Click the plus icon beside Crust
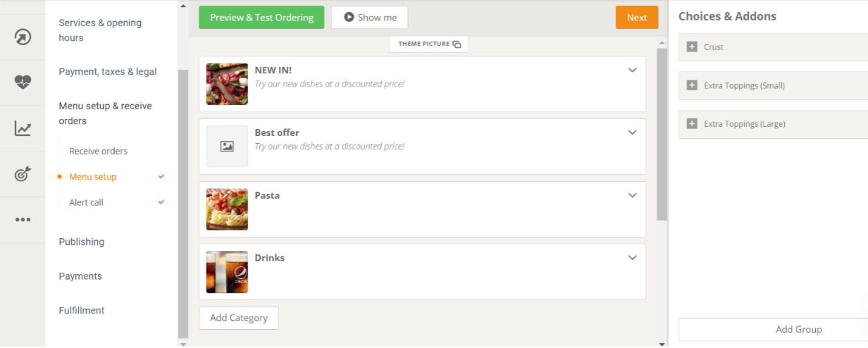 click(692, 47)
